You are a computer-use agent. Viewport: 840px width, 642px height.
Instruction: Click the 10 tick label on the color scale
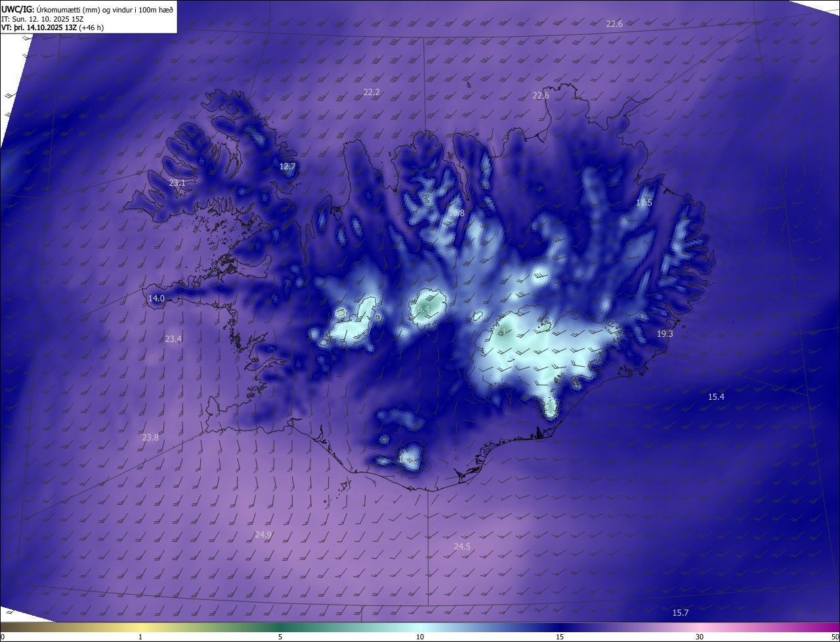(420, 637)
